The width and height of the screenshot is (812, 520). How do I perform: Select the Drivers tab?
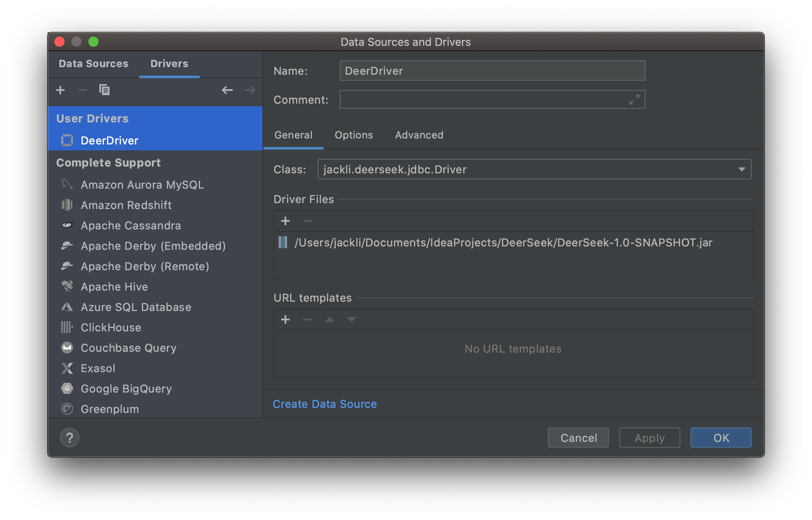point(169,64)
